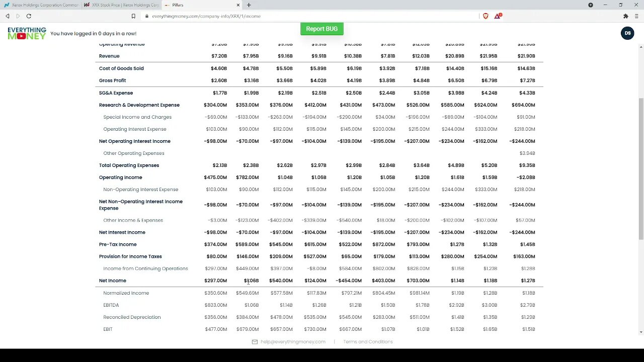This screenshot has height=362, width=644.
Task: Click Provision for Income Taxes label
Action: click(130, 256)
